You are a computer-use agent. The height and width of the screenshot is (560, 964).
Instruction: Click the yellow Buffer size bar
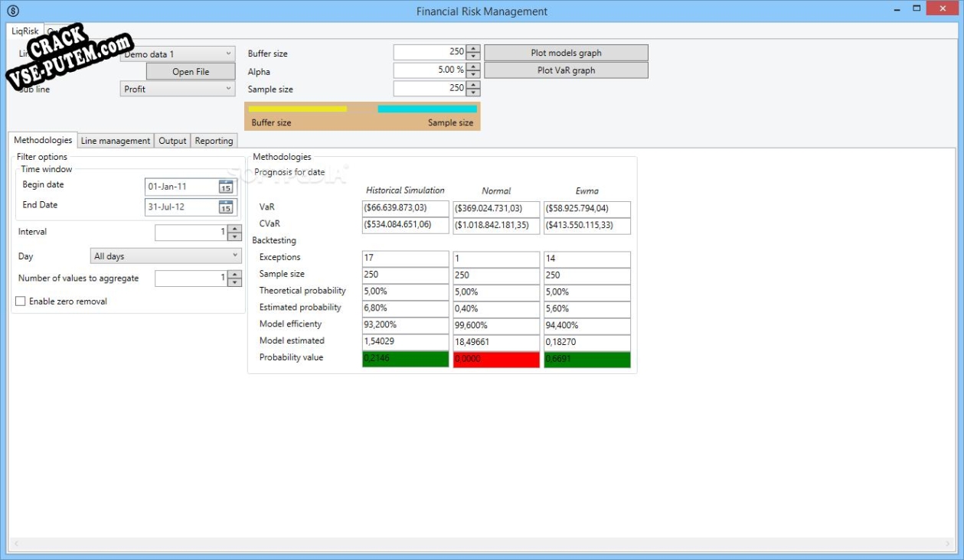(x=297, y=109)
